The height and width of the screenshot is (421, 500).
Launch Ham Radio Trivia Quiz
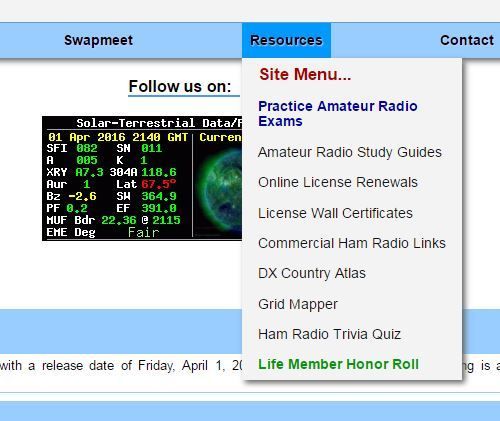pos(329,334)
